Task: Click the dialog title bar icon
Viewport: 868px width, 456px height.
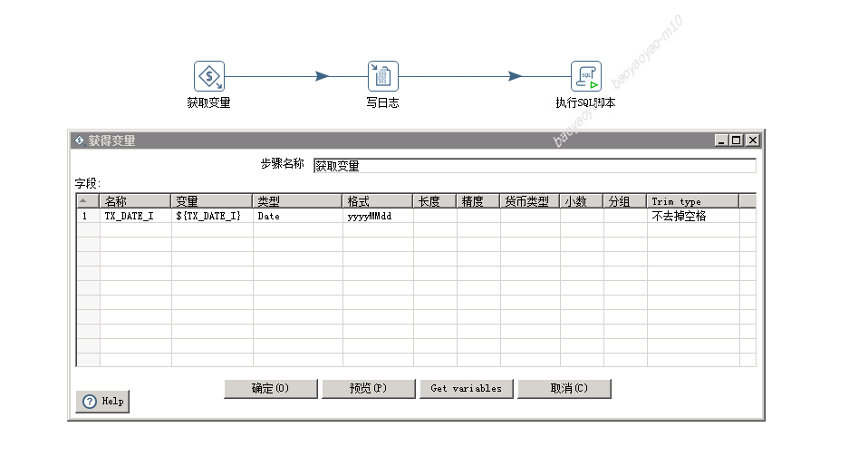Action: pos(79,141)
